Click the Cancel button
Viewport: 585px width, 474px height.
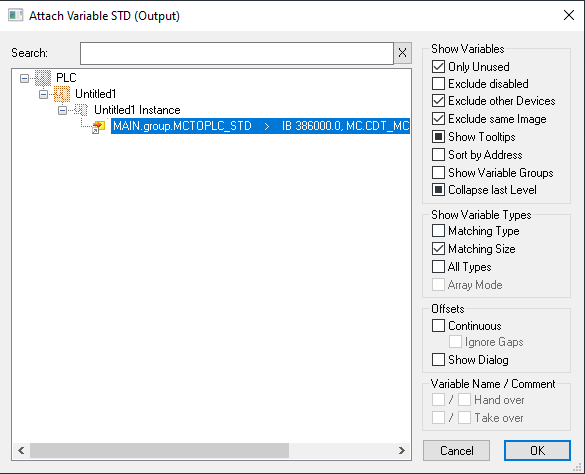(x=456, y=450)
